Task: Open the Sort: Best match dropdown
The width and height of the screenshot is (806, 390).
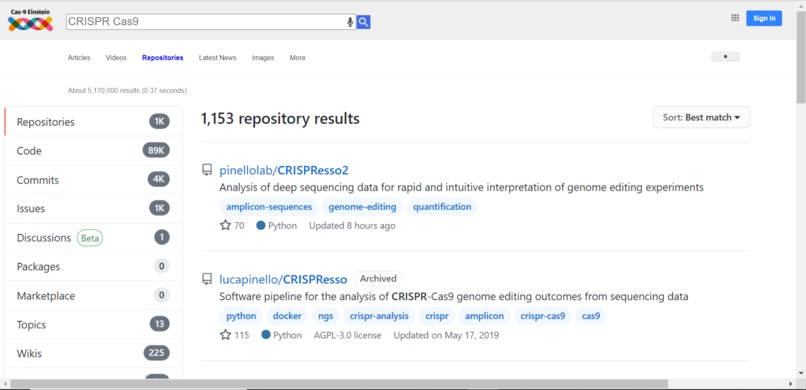Action: point(701,117)
